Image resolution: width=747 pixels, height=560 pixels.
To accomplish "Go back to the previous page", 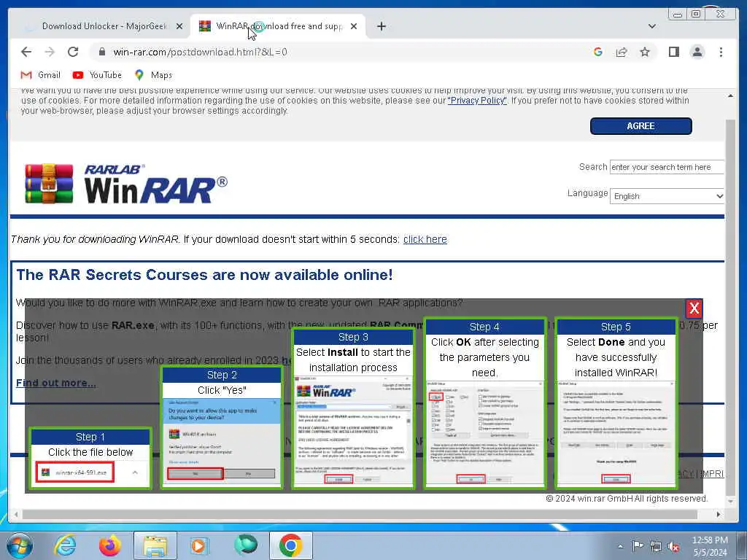I will [26, 52].
